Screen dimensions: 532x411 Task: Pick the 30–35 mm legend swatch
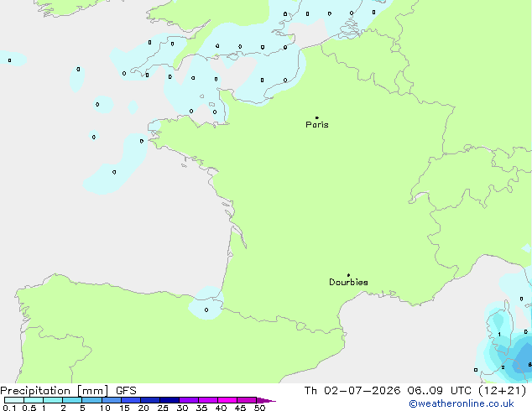click(189, 400)
